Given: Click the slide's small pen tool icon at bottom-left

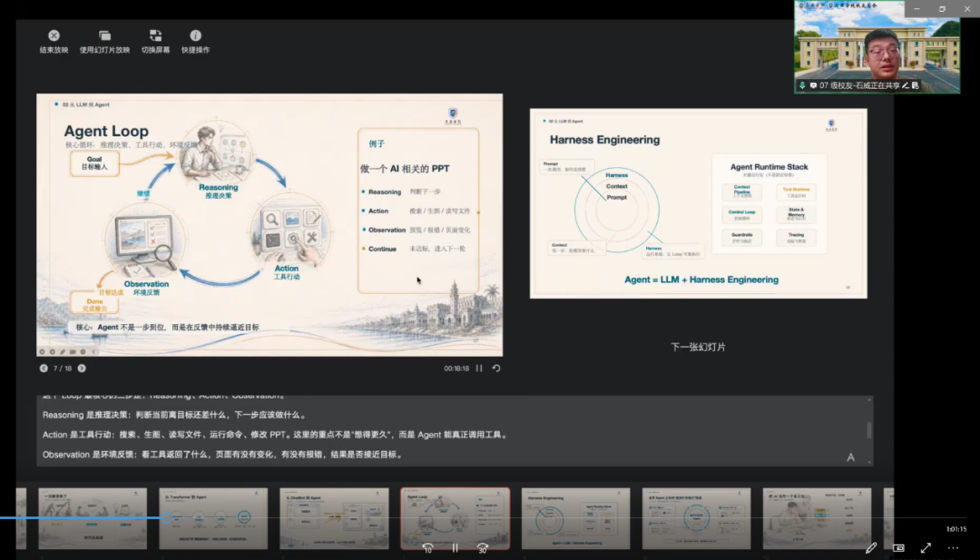Looking at the screenshot, I should click(x=63, y=352).
